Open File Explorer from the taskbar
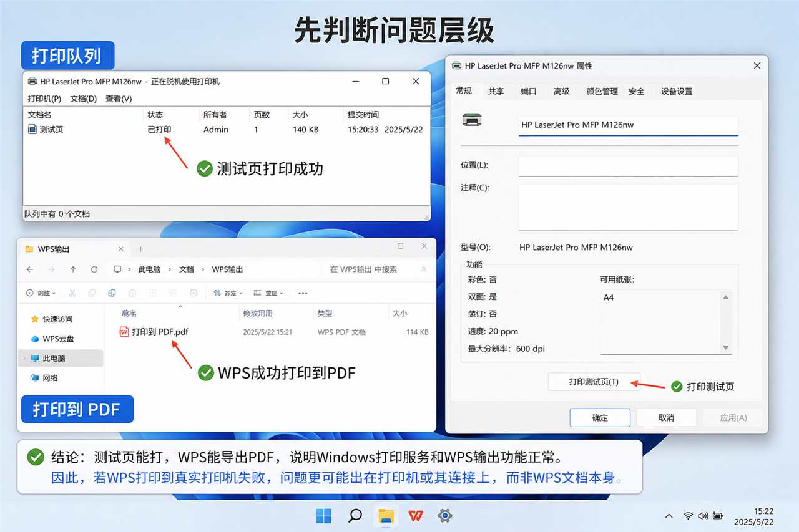Viewport: 799px width, 532px height. coord(386,516)
